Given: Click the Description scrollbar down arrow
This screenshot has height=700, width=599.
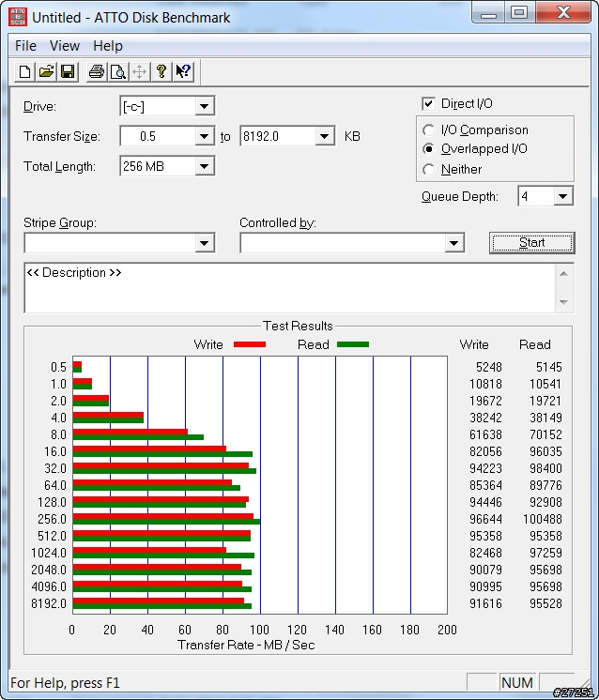Looking at the screenshot, I should tap(563, 302).
